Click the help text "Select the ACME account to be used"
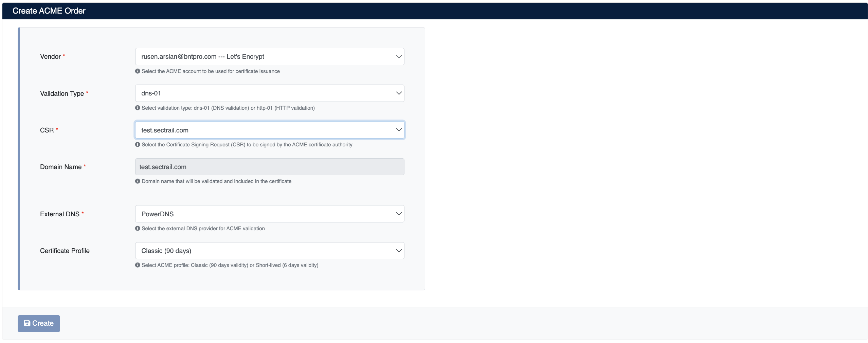Image resolution: width=868 pixels, height=343 pixels. [x=211, y=71]
